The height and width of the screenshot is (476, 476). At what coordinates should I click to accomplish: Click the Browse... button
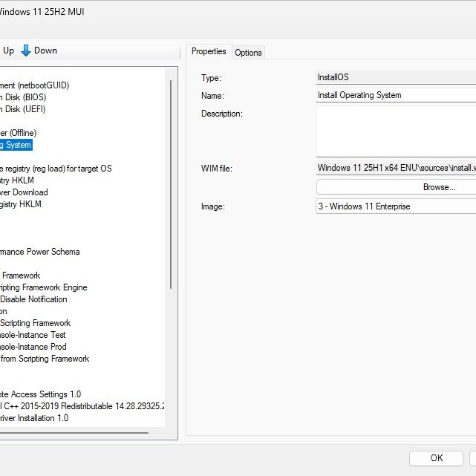[x=396, y=187]
